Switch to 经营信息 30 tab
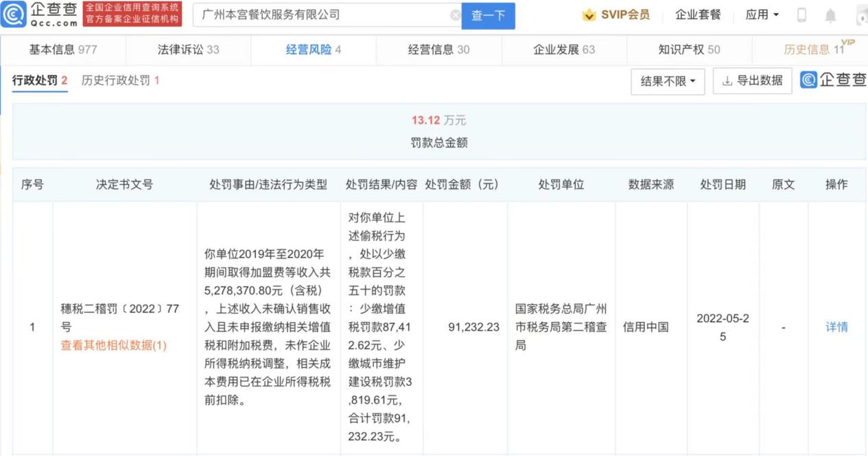This screenshot has width=868, height=456. coord(439,49)
